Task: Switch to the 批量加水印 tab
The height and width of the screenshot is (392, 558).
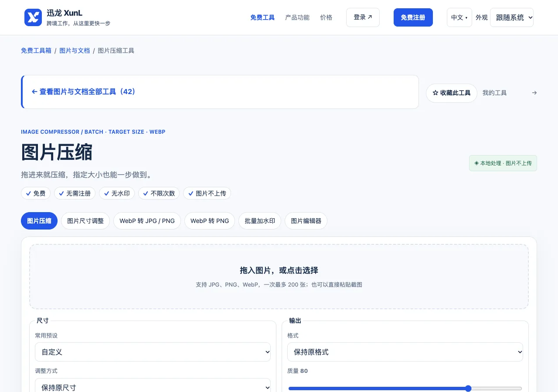Action: [x=260, y=221]
